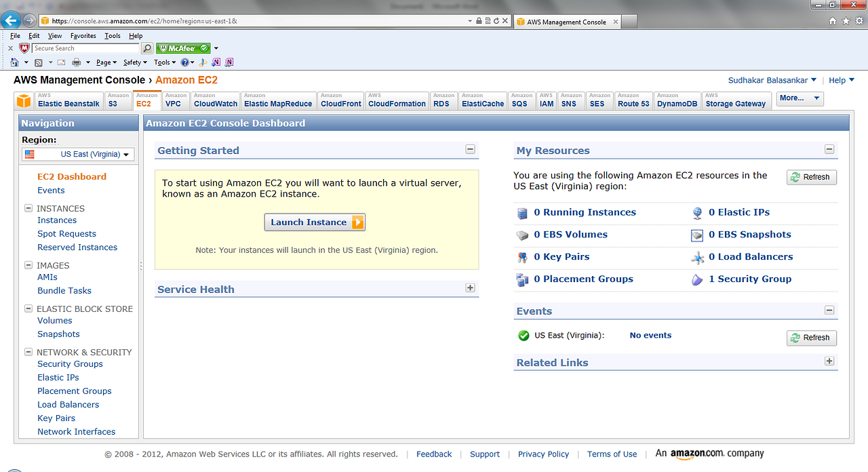
Task: Click the IE Help question mark icon
Action: pyautogui.click(x=184, y=62)
